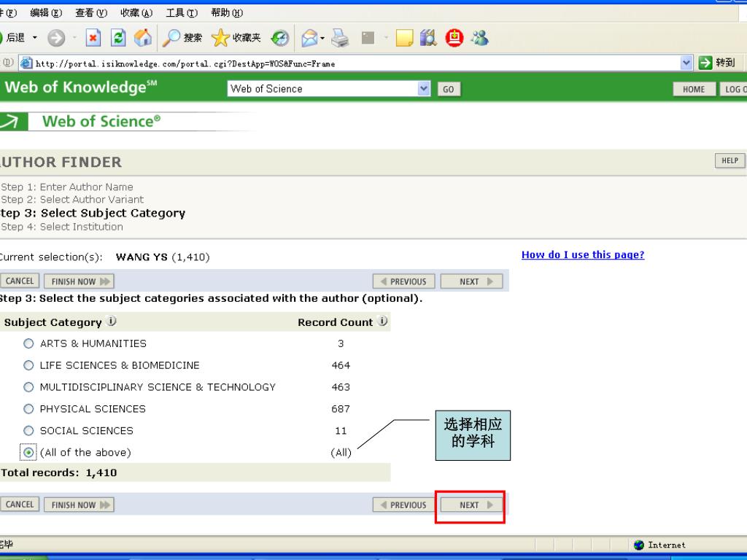Click the Record Count info icon

tap(382, 321)
